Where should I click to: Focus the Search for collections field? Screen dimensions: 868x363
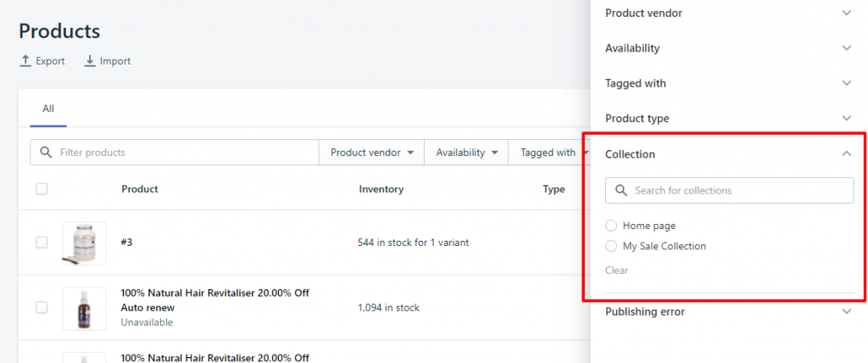coord(730,191)
